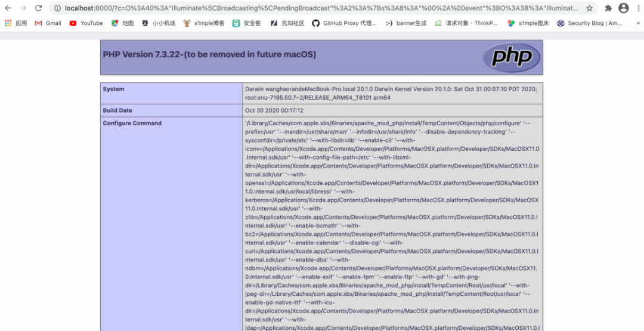
Task: Reload the page with refresh icon
Action: coord(38,8)
